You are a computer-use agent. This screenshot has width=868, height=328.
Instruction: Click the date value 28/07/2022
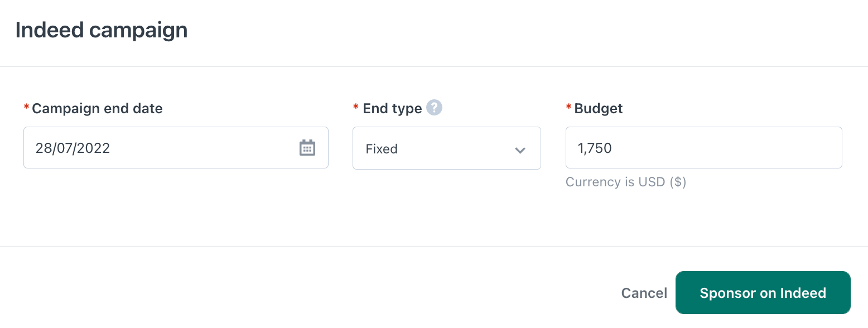point(73,148)
